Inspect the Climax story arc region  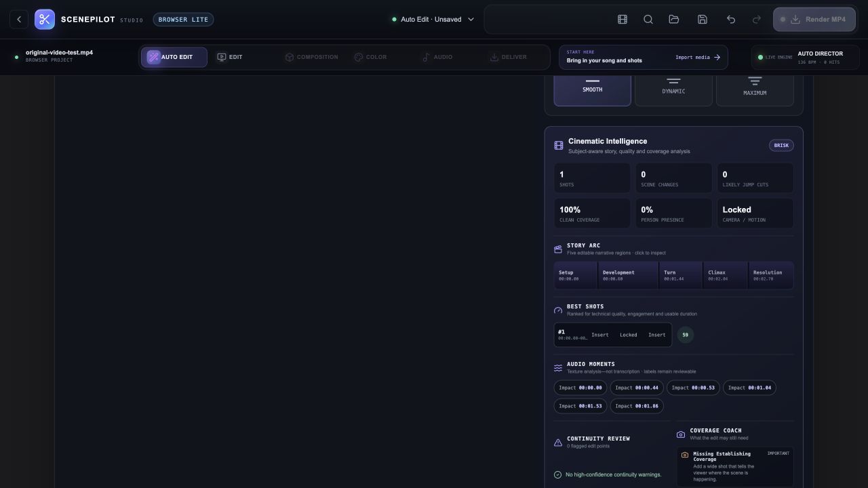[726, 275]
